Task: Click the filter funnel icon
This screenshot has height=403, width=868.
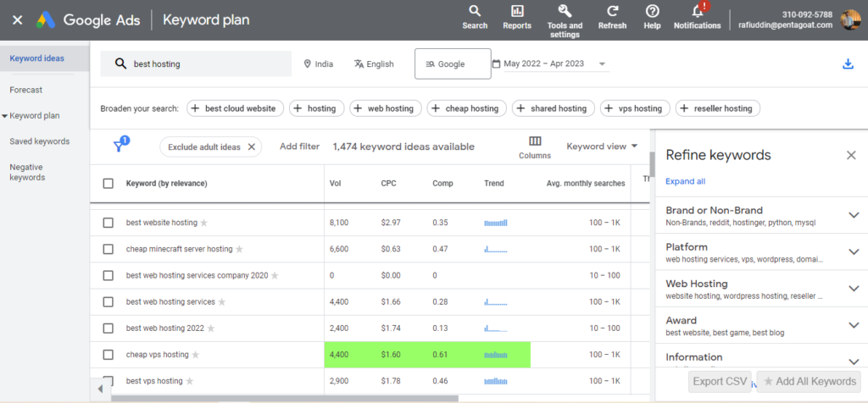Action: pyautogui.click(x=119, y=146)
